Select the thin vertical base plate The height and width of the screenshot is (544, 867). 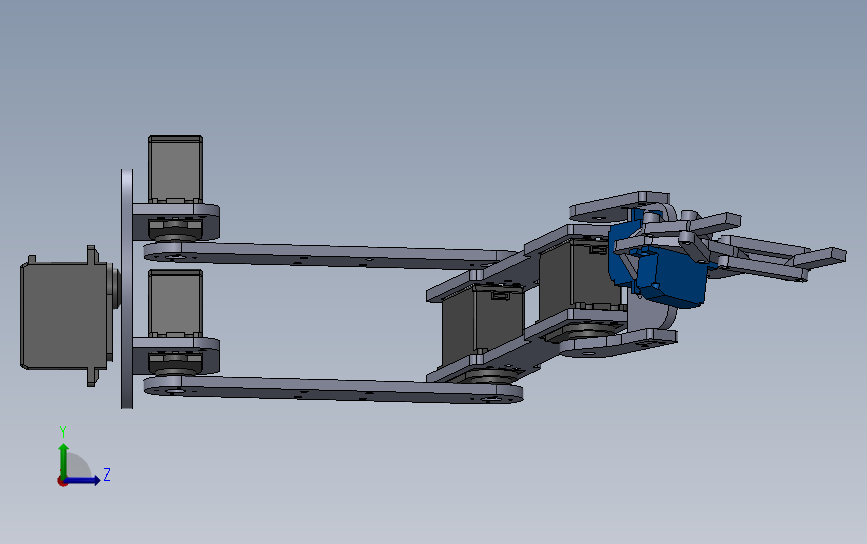tap(127, 289)
